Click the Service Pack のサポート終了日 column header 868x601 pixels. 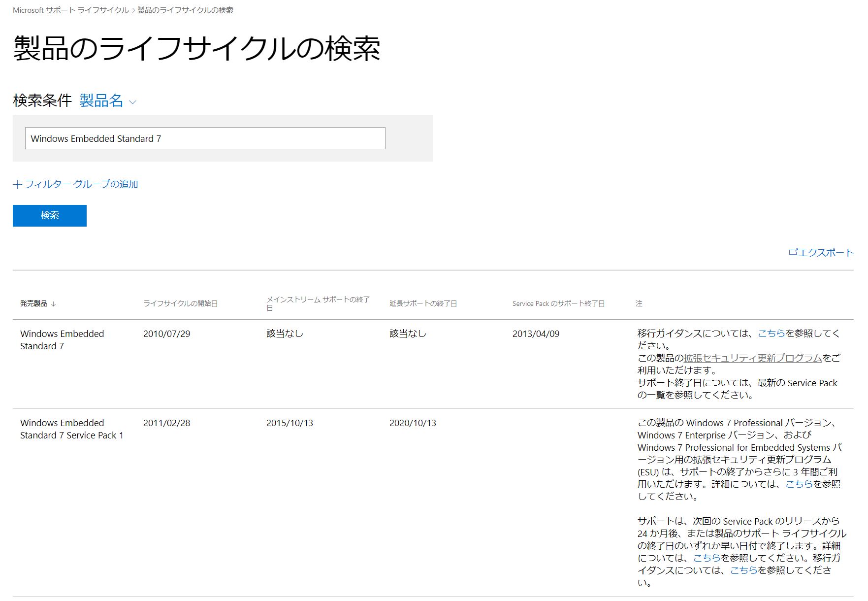coord(558,303)
